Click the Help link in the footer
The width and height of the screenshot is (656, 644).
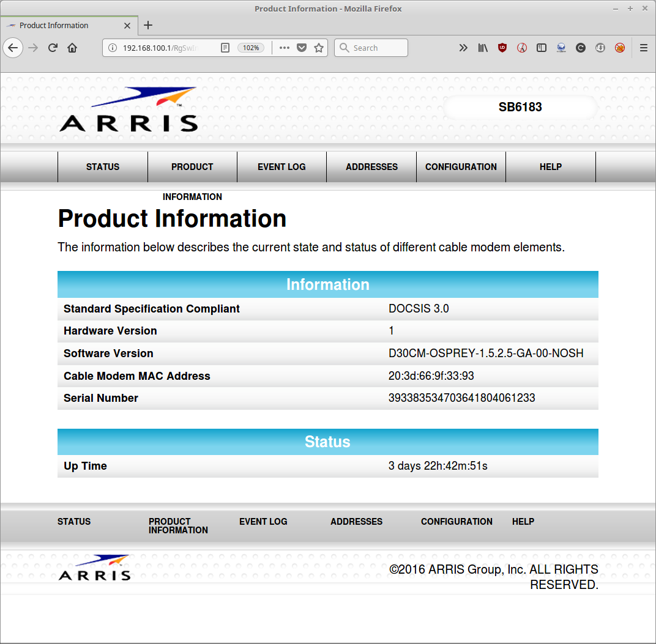(523, 522)
